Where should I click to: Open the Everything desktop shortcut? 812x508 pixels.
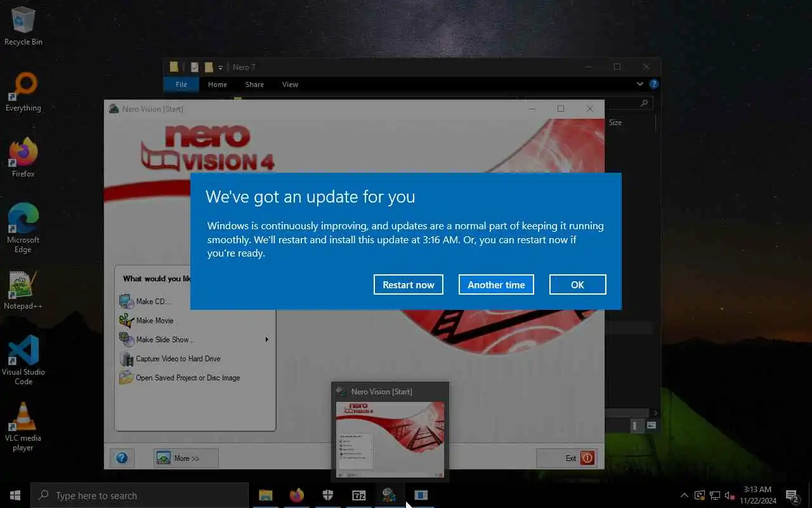pos(23,93)
